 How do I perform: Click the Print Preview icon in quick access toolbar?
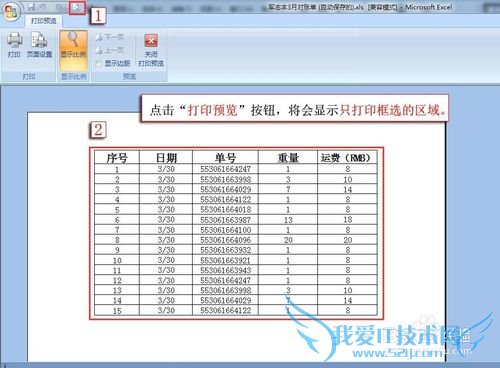pos(77,8)
